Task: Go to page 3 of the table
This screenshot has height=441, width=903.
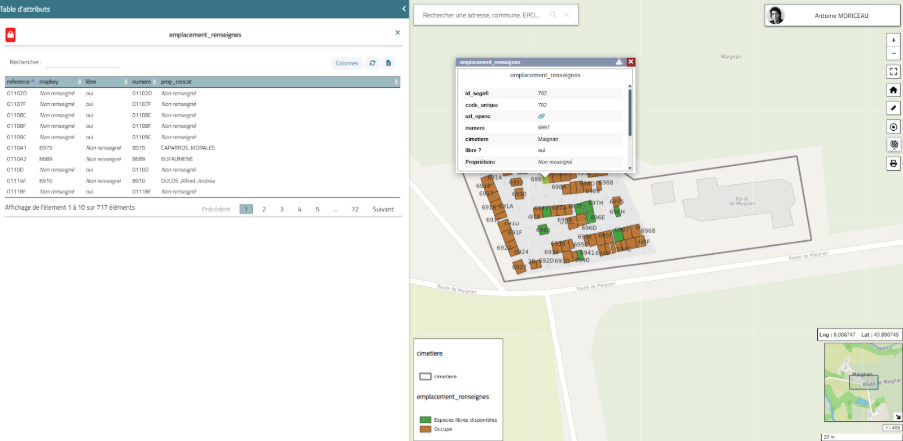Action: coord(281,209)
